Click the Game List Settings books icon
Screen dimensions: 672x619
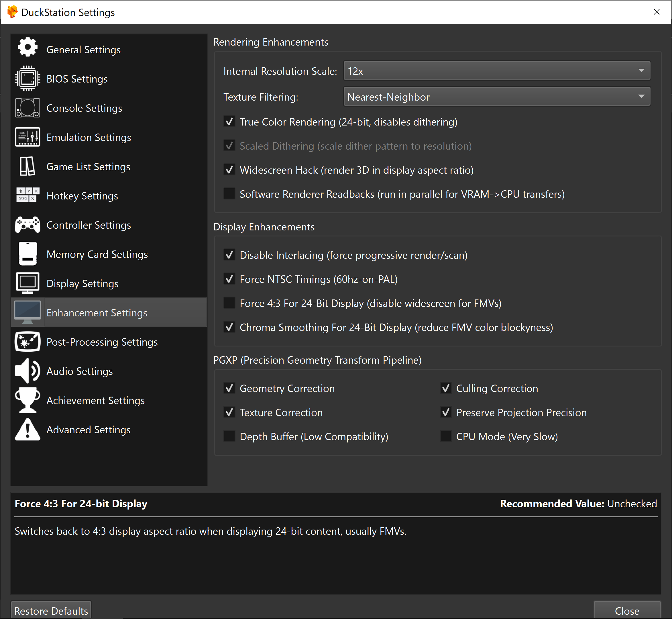tap(27, 166)
